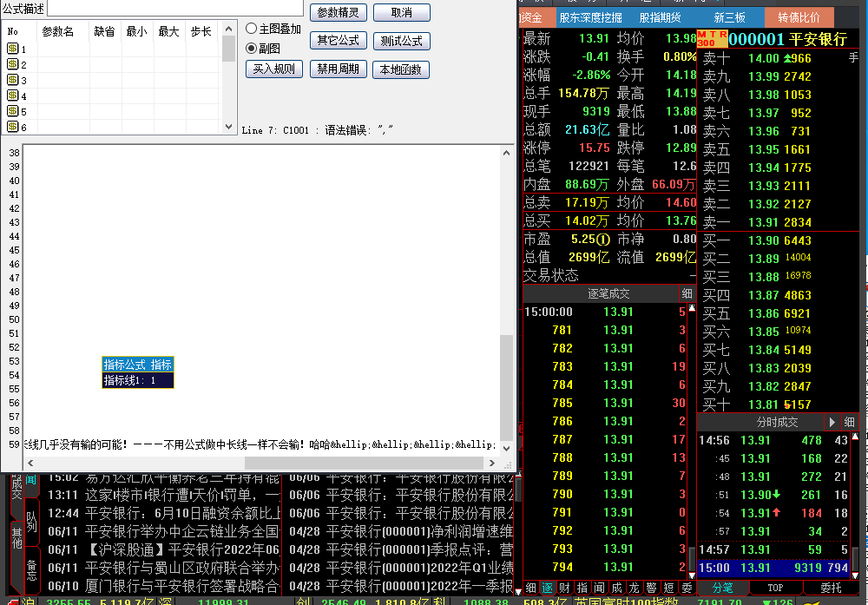Open the 【沪深股通】平安银行2022年06 news item
The width and height of the screenshot is (868, 605).
(x=164, y=549)
